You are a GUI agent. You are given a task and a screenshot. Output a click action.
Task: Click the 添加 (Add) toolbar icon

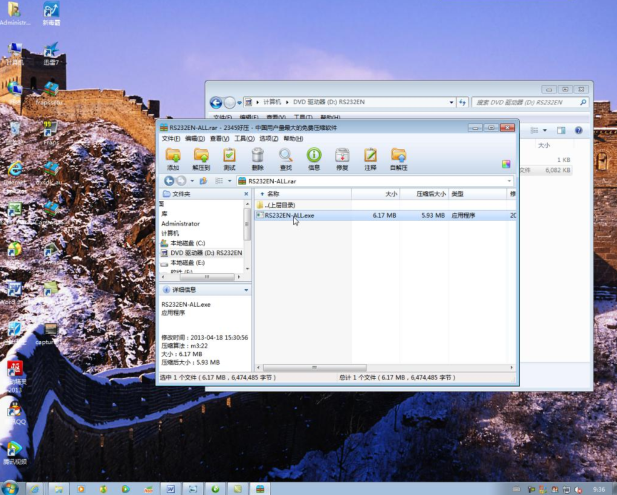173,159
